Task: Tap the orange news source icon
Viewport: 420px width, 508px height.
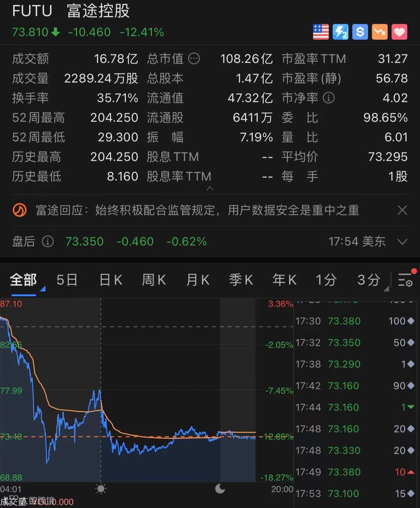Action: tap(19, 210)
